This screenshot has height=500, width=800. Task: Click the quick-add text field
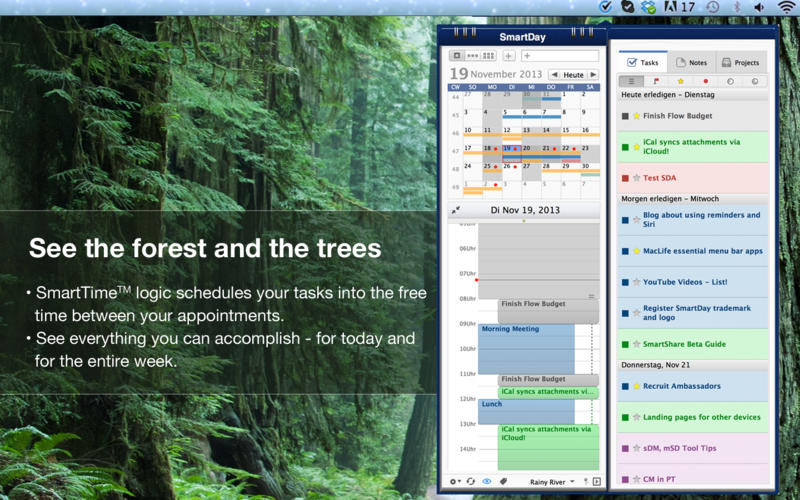(560, 56)
